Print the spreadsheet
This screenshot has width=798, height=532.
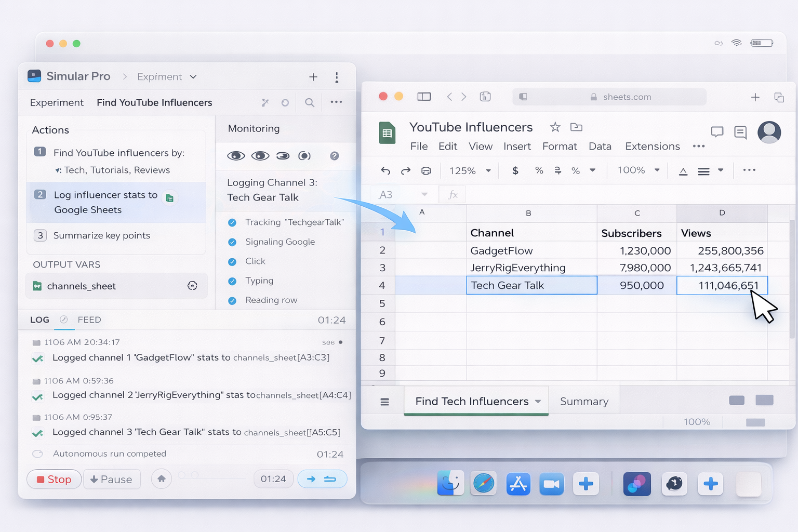coord(426,170)
